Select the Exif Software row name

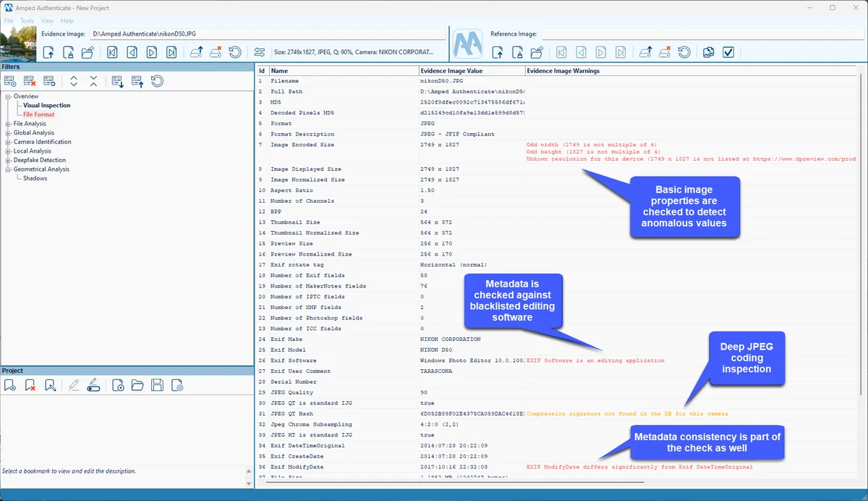(293, 361)
